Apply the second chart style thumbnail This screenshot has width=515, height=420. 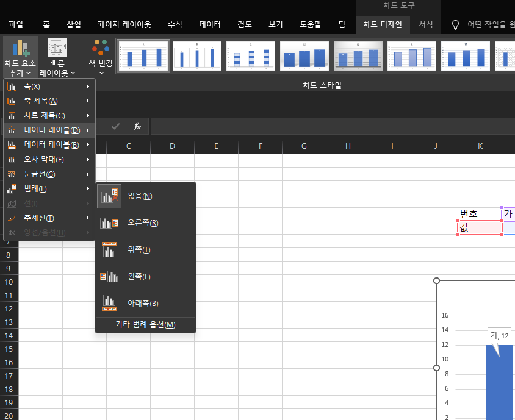pos(197,56)
